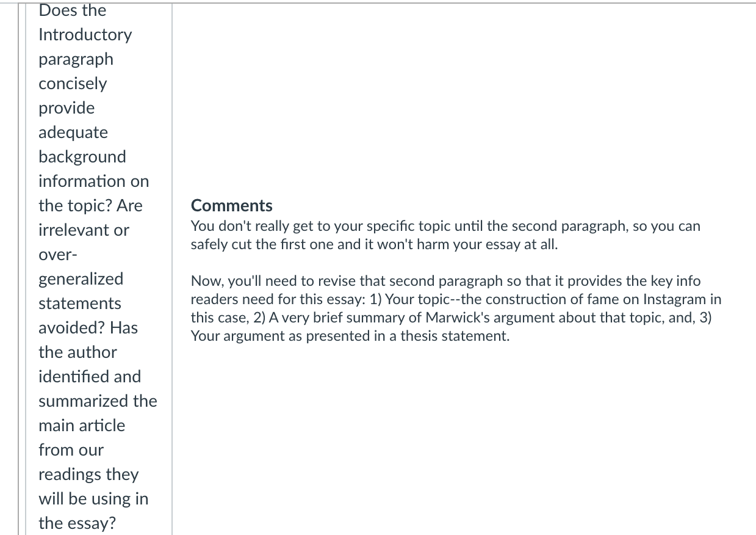Click the criterion word 'generalized'
This screenshot has width=756, height=535.
click(x=81, y=279)
